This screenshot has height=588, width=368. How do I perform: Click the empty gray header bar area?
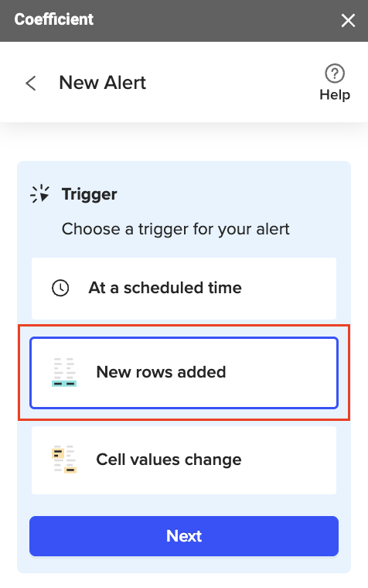coord(217,21)
